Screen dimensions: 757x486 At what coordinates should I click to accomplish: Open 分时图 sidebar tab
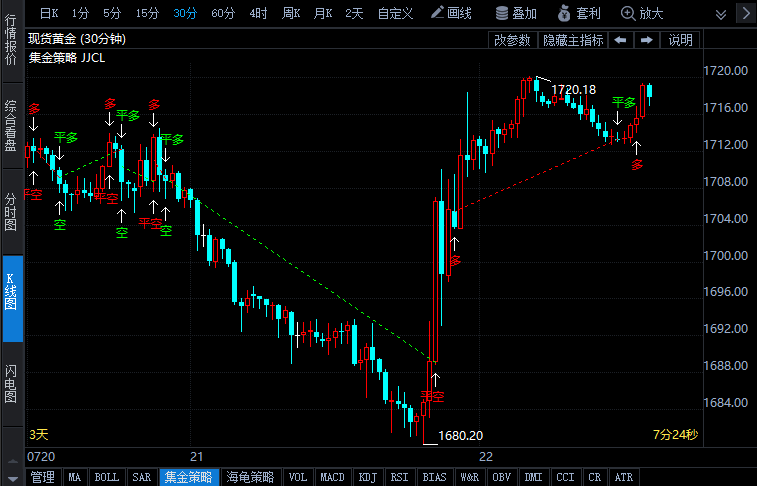[x=11, y=212]
